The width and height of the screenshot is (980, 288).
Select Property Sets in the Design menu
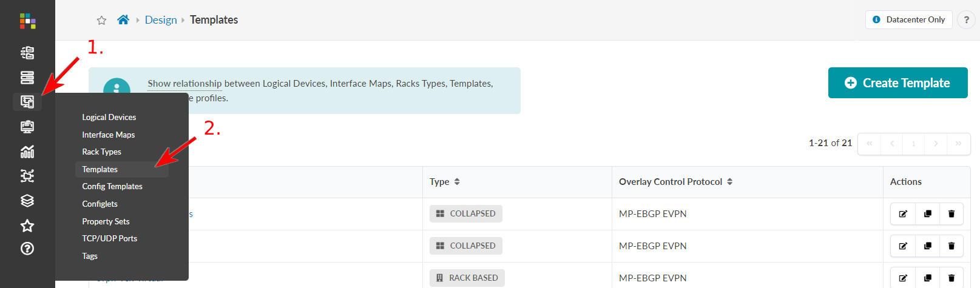pos(106,221)
